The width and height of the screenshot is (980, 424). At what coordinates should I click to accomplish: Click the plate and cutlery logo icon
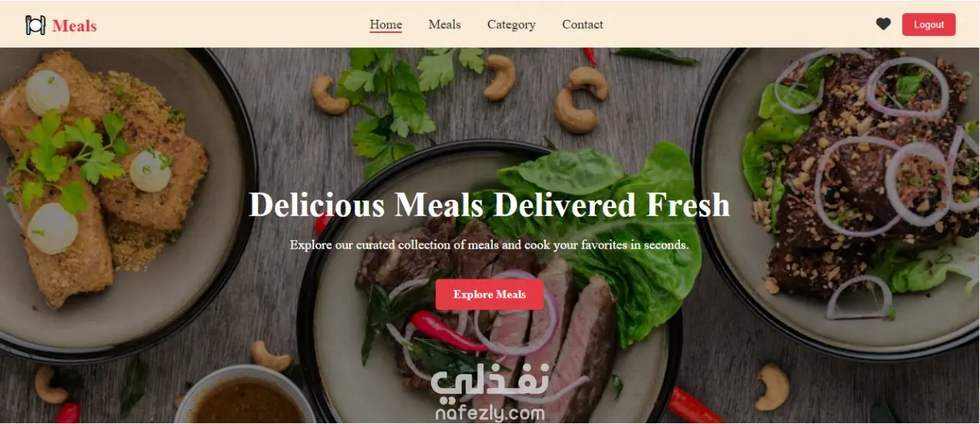(x=35, y=25)
